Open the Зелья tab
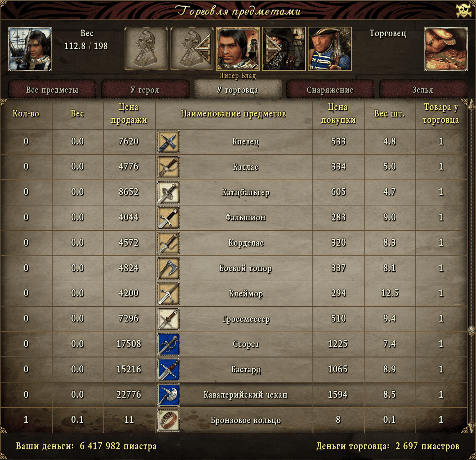This screenshot has height=460, width=476. (x=423, y=90)
